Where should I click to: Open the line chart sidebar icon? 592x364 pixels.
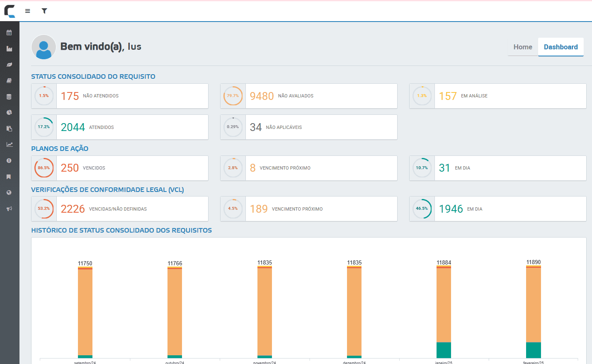tap(9, 145)
